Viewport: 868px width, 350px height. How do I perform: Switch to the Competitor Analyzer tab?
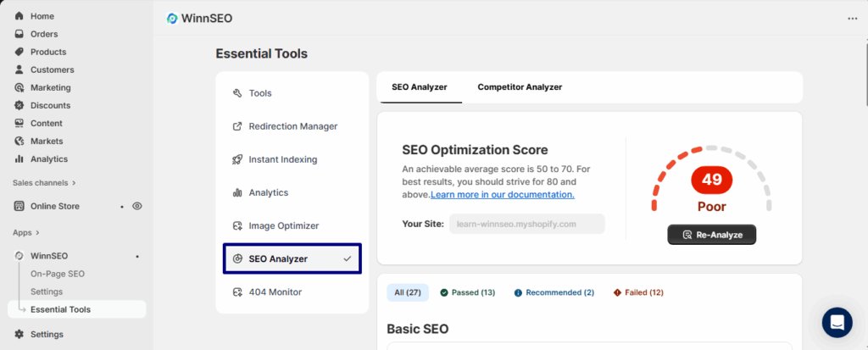pyautogui.click(x=520, y=87)
